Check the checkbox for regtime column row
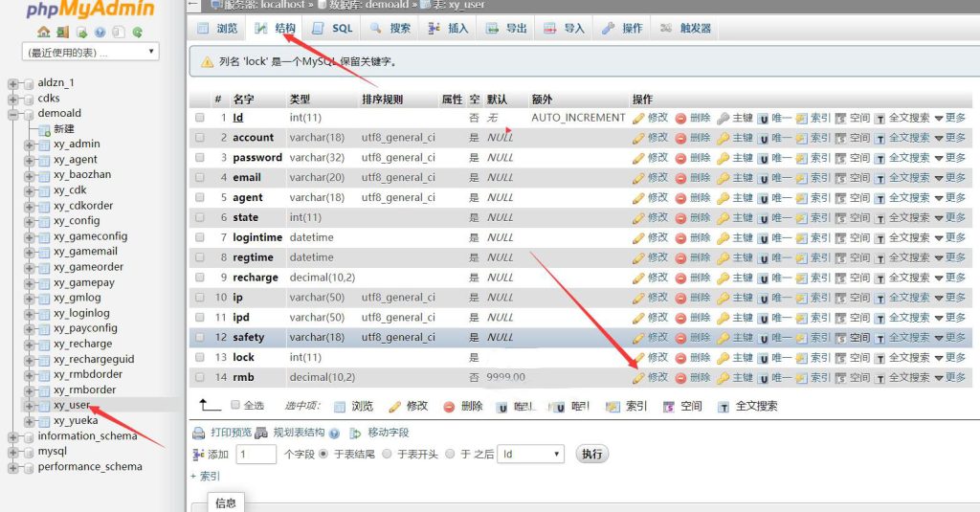This screenshot has height=512, width=980. 199,256
